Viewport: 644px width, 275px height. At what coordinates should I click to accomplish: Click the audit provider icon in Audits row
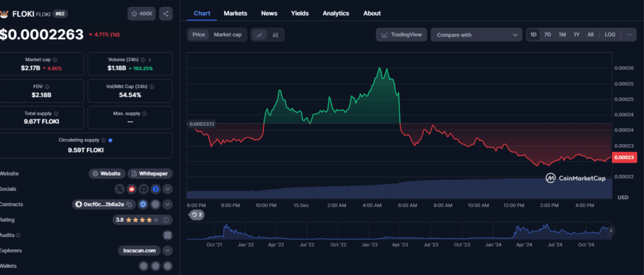tap(167, 235)
